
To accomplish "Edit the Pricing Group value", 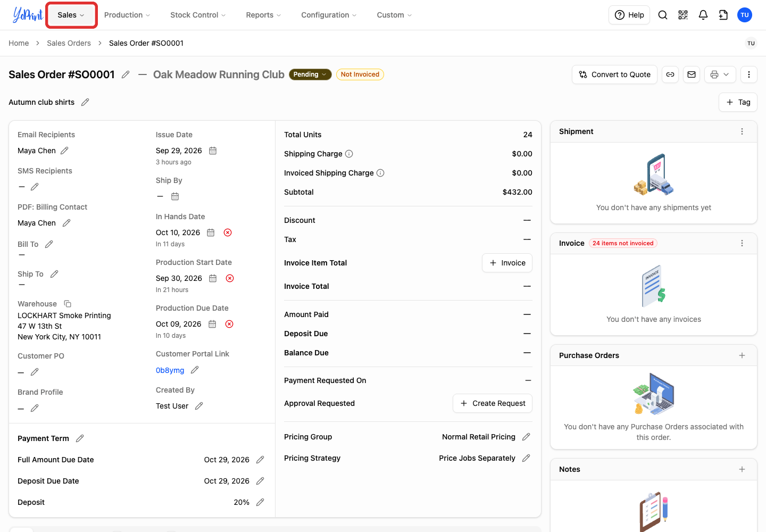I will click(x=526, y=437).
